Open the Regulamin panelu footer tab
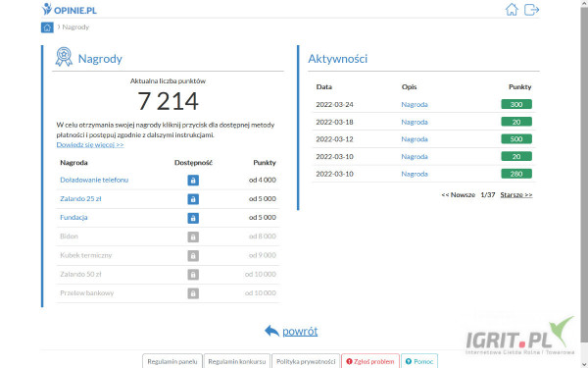588x368 pixels. point(172,361)
